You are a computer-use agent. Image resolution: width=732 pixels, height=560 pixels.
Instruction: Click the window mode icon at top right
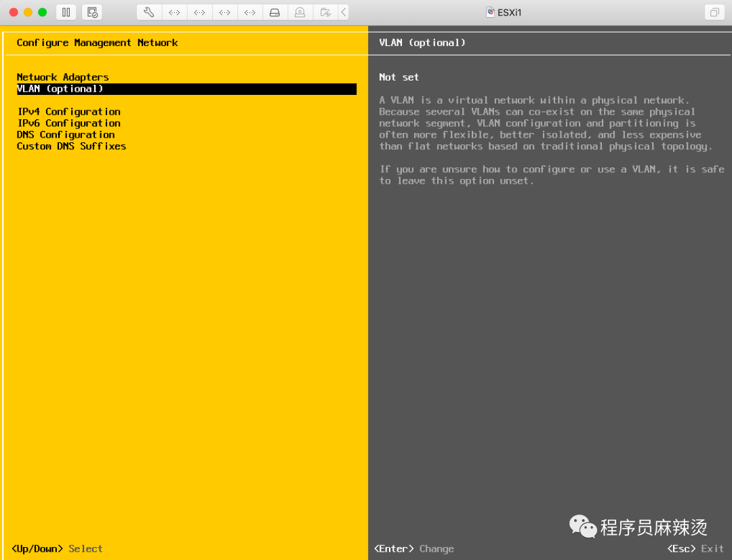(x=714, y=13)
